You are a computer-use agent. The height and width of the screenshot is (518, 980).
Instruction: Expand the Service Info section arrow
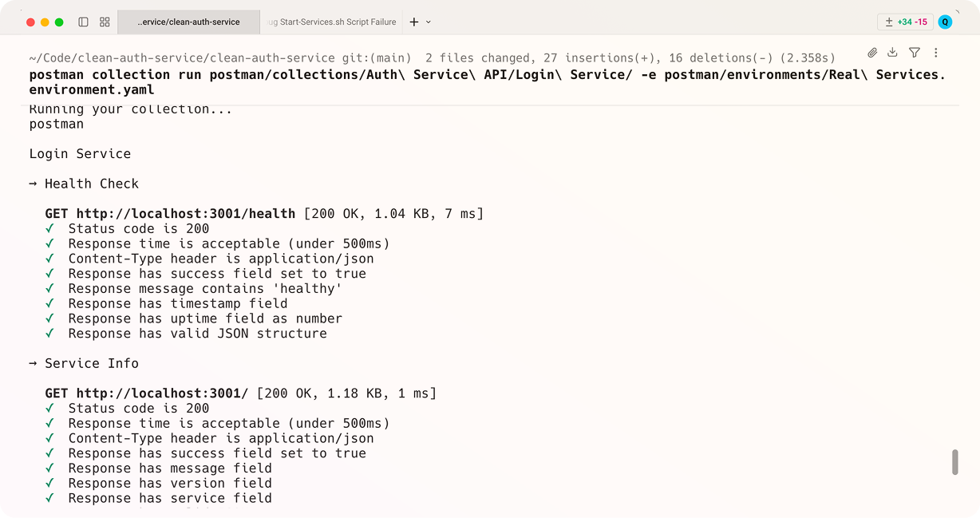tap(32, 363)
